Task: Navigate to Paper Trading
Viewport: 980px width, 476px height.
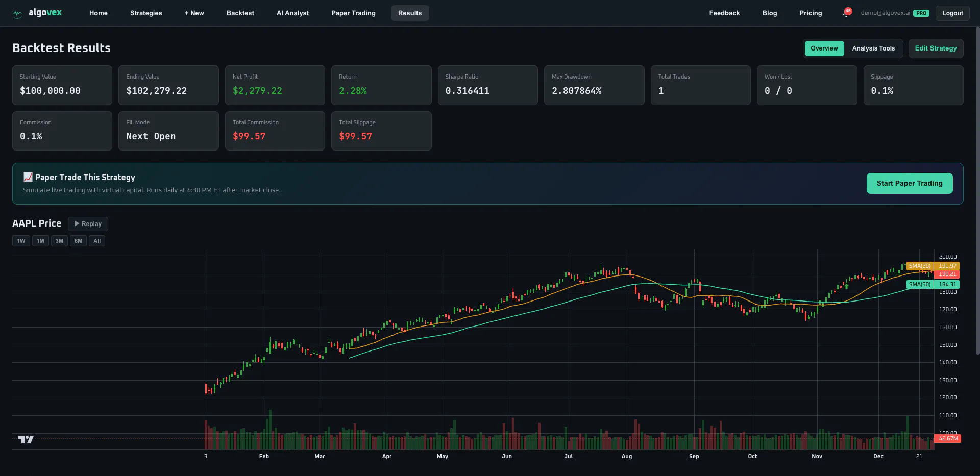Action: 353,13
